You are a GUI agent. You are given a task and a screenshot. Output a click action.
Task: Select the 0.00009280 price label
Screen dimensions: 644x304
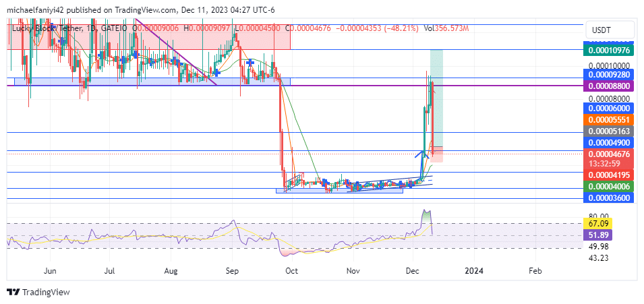pyautogui.click(x=609, y=75)
